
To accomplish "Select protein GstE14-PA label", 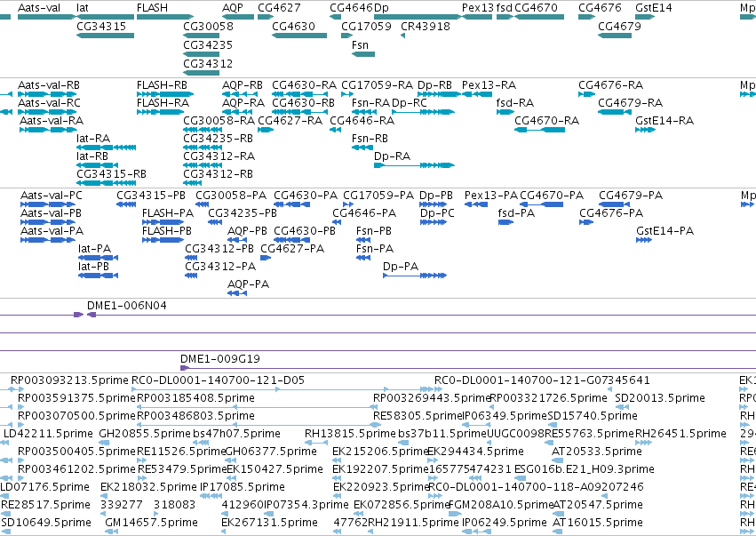I will click(x=665, y=231).
